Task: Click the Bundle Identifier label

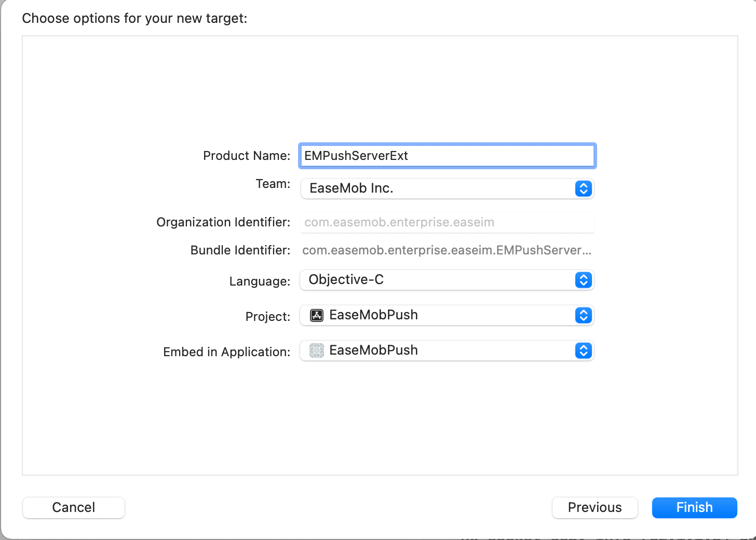Action: click(x=240, y=250)
